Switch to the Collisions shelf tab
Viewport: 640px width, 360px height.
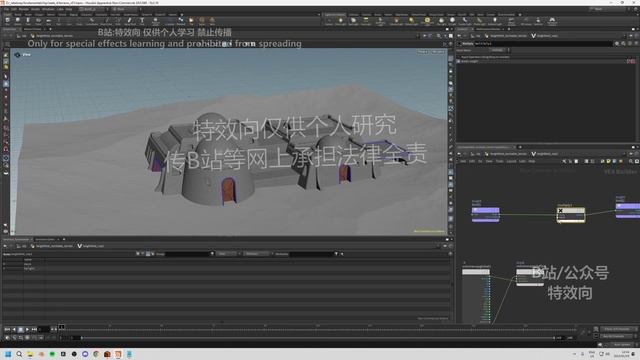coord(353,15)
